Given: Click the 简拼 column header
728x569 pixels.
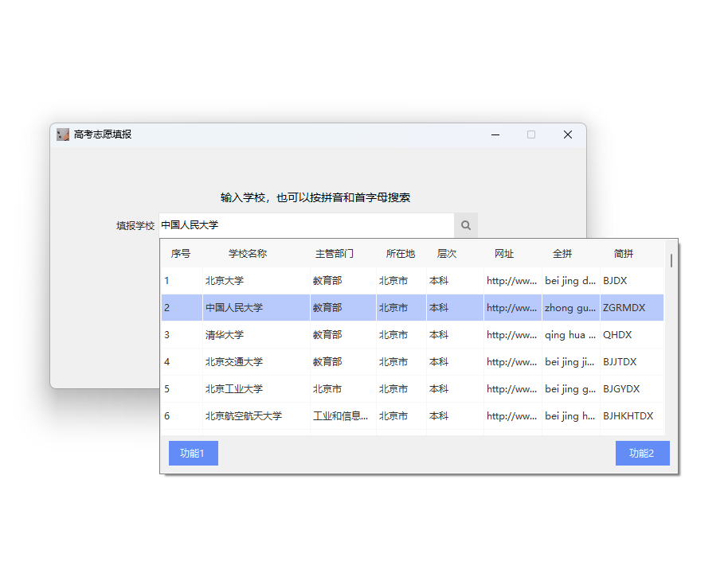Looking at the screenshot, I should [x=623, y=254].
